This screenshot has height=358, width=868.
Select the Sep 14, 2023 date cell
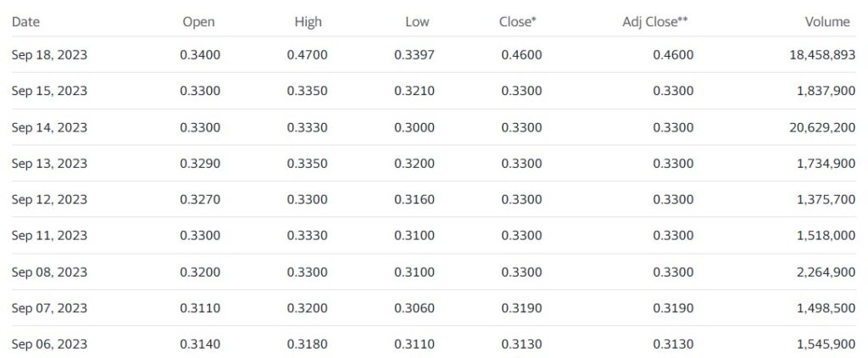[x=49, y=127]
